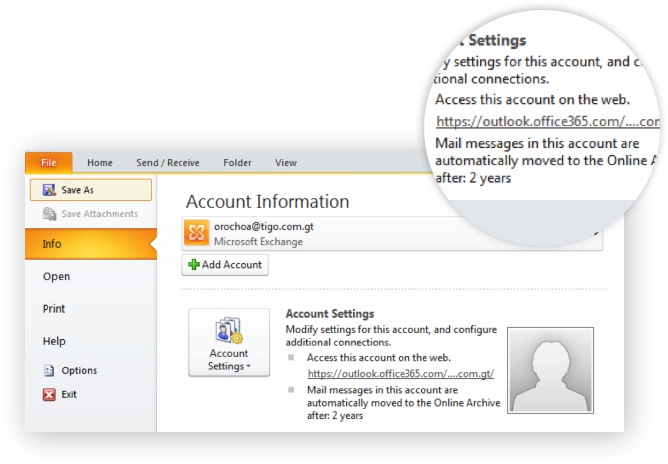Screen dimensions: 668x464
Task: Open the File backstage tab
Action: click(49, 163)
